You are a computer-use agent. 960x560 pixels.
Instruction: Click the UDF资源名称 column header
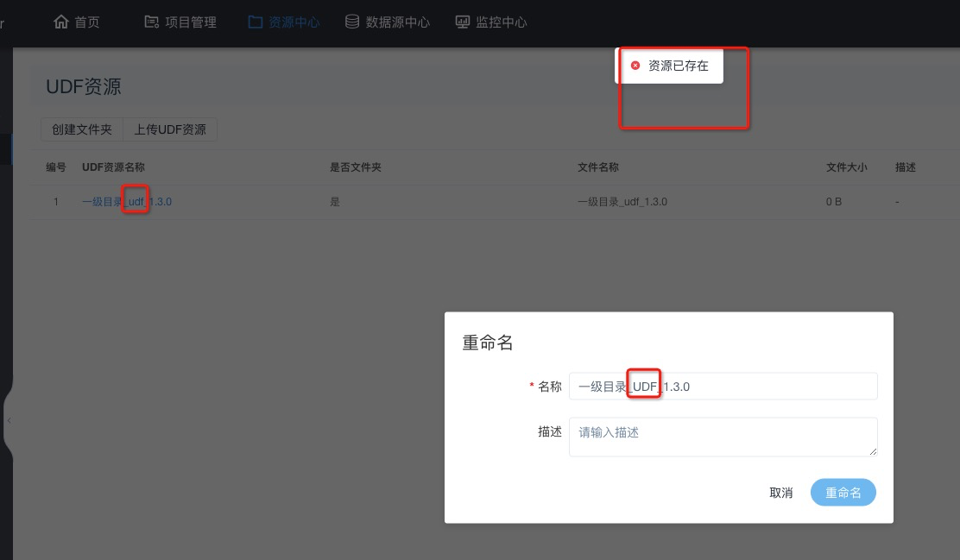tap(113, 167)
